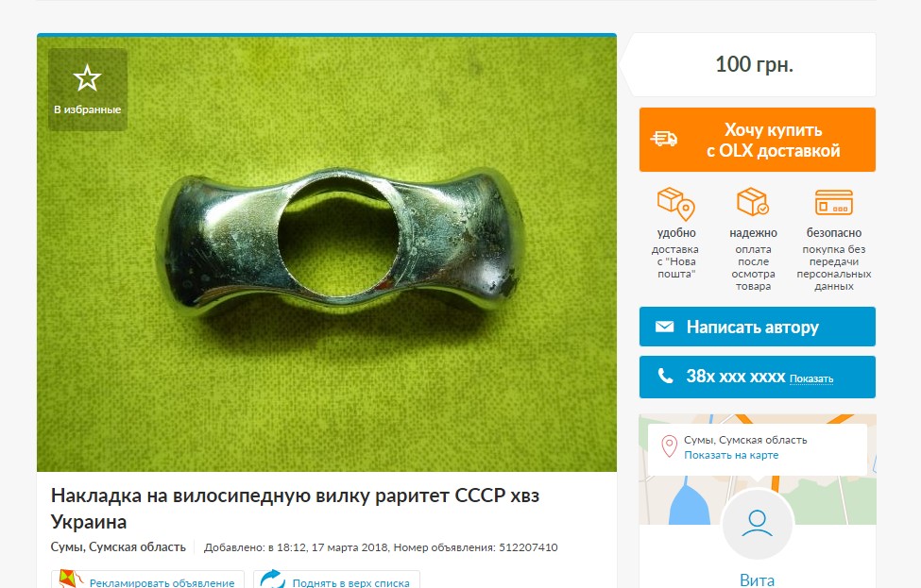Reveal phone number via Показать
921x588 pixels.
[811, 378]
